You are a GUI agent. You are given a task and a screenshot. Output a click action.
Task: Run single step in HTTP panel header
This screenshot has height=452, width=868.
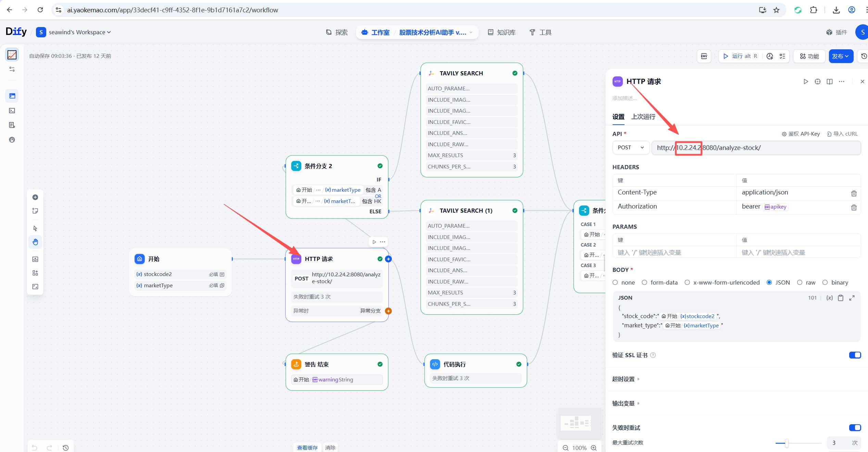pyautogui.click(x=806, y=81)
